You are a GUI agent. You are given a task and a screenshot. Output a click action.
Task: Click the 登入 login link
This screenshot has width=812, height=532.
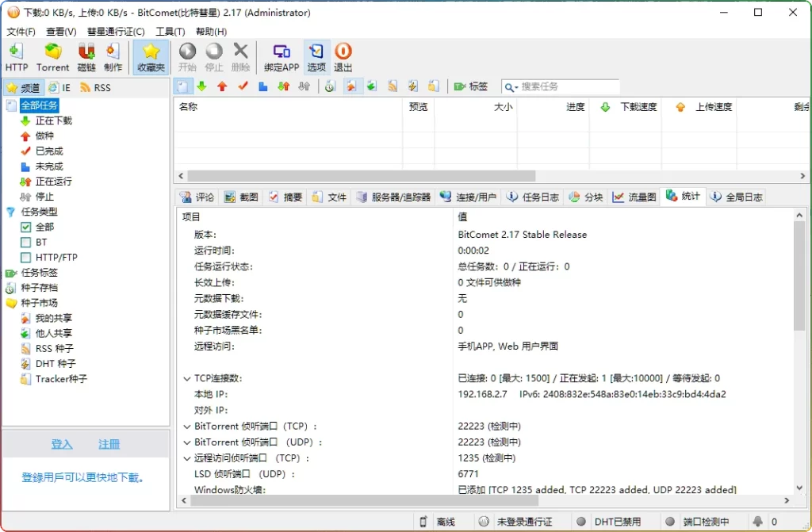[62, 445]
